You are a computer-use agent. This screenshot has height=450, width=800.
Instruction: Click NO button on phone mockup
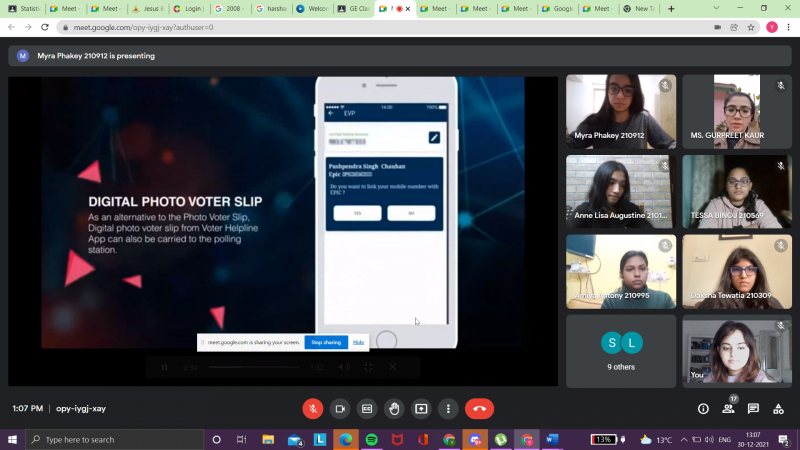coord(411,213)
